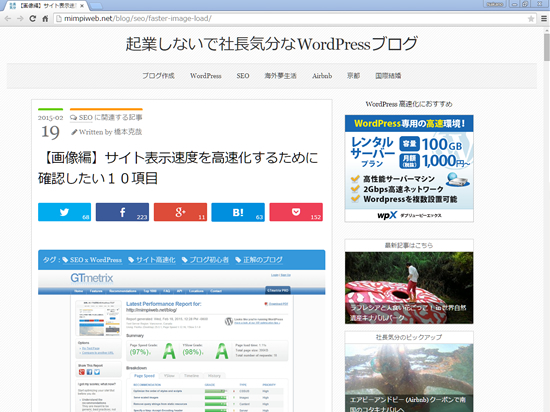Open the wpX rental server advertisement banner

[x=409, y=168]
